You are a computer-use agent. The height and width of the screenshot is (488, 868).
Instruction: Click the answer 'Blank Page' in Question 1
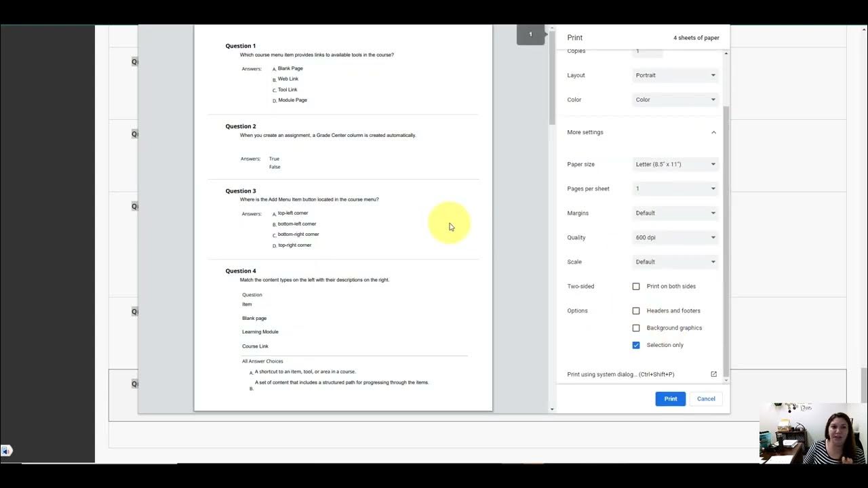pyautogui.click(x=290, y=68)
